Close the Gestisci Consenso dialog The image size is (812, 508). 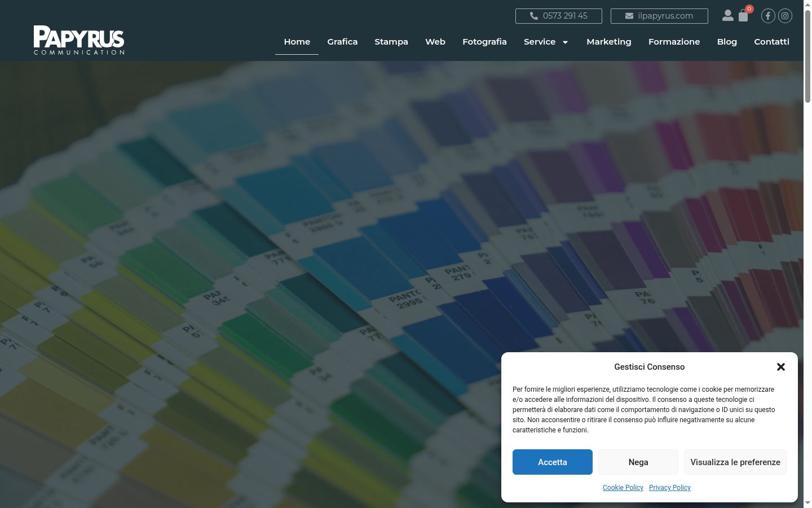coord(781,367)
